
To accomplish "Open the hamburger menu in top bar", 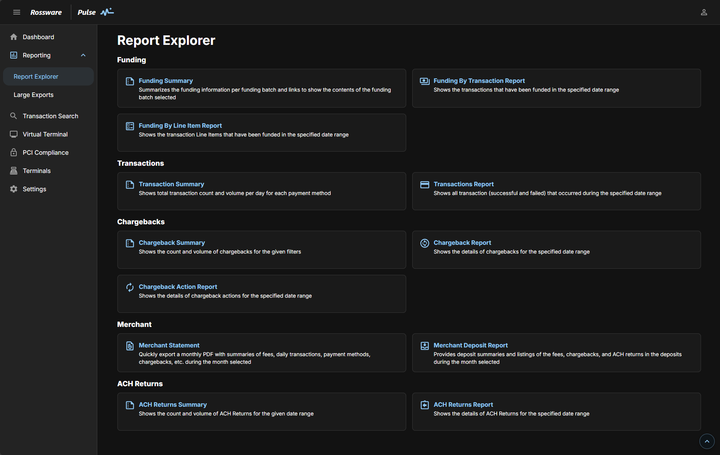I will click(x=16, y=12).
